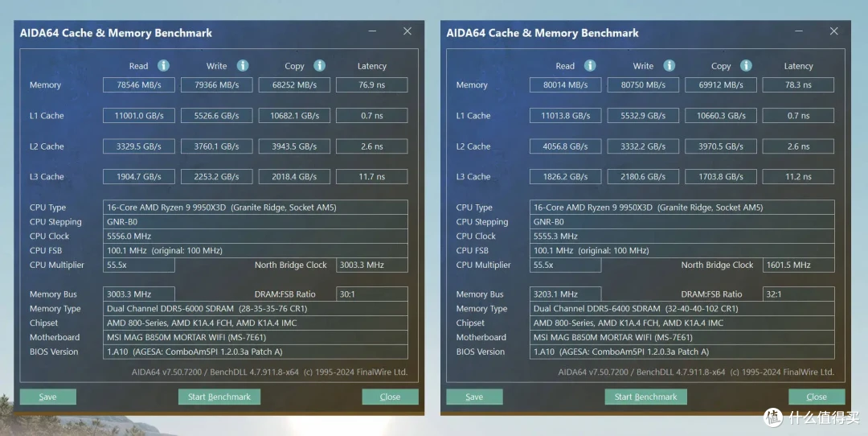Click L2 read value 4056.8 GB/s

coord(565,146)
